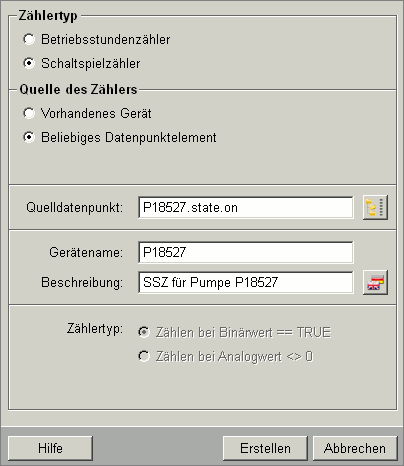
Task: Click the Erstellen button
Action: click(x=265, y=448)
